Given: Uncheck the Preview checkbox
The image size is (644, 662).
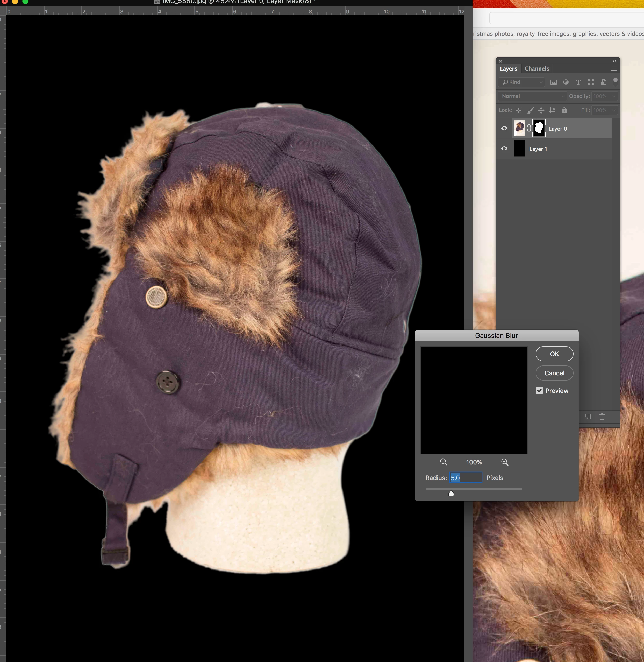Looking at the screenshot, I should tap(540, 391).
